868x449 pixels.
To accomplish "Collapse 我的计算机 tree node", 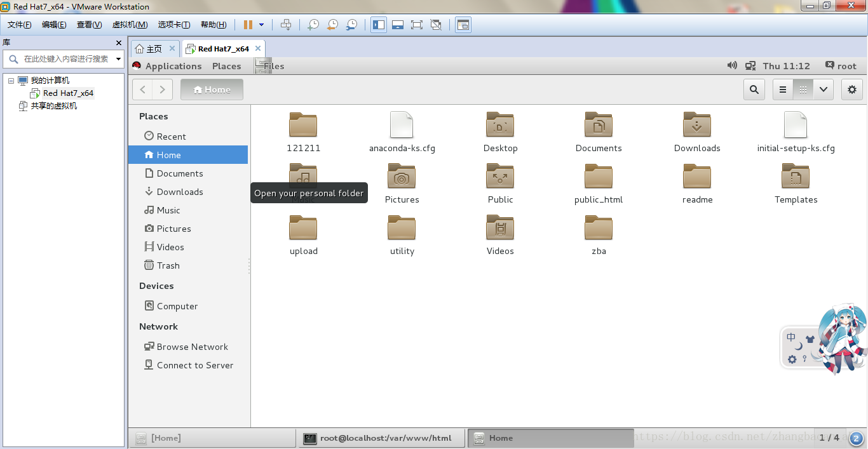I will point(11,81).
